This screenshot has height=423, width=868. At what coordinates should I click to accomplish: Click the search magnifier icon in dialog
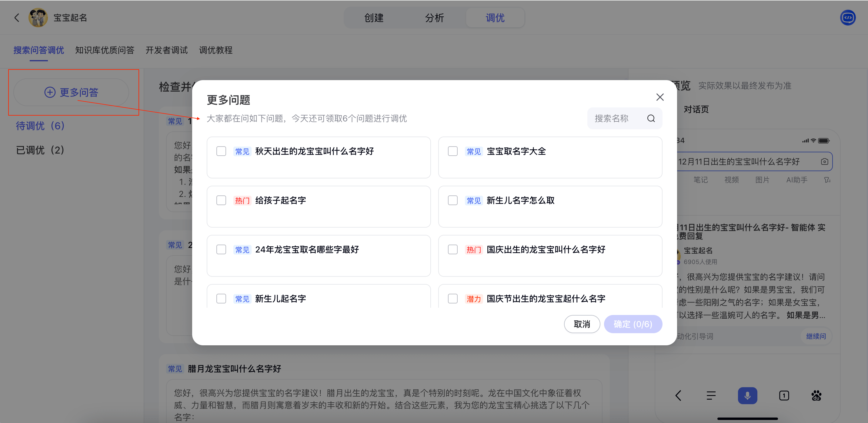click(651, 118)
